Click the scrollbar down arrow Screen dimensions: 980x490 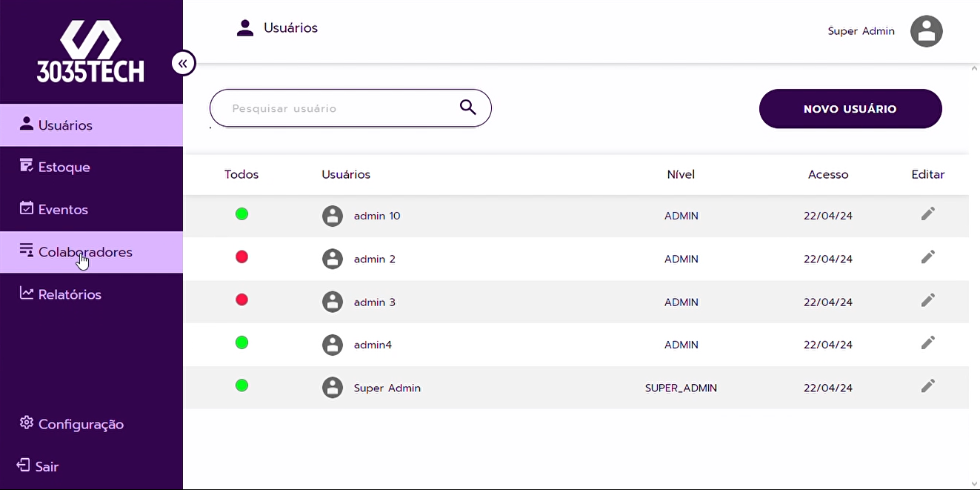pyautogui.click(x=974, y=484)
